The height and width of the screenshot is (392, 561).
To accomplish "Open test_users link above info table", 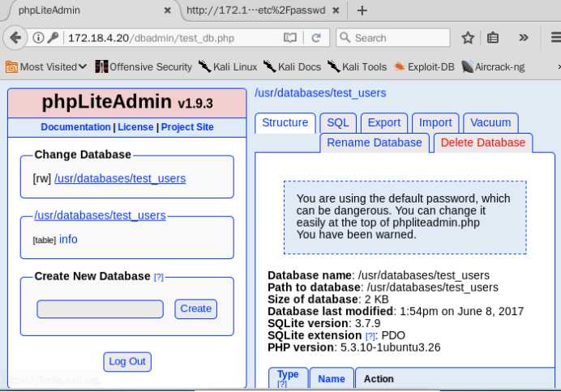I will coord(101,215).
